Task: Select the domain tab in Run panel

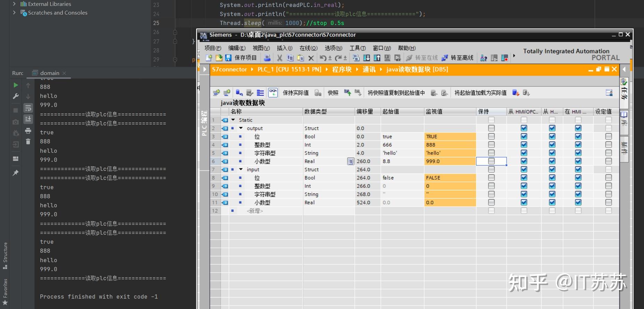Action: tap(49, 73)
